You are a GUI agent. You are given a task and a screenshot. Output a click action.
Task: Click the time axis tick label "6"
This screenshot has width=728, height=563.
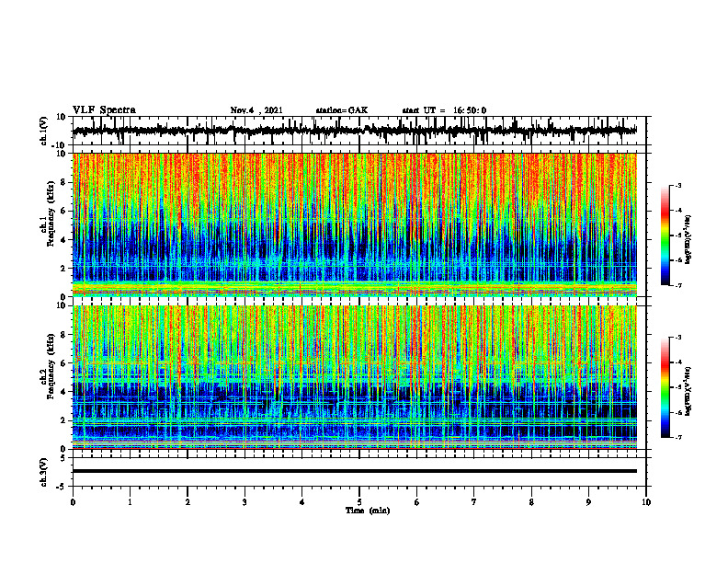[417, 502]
